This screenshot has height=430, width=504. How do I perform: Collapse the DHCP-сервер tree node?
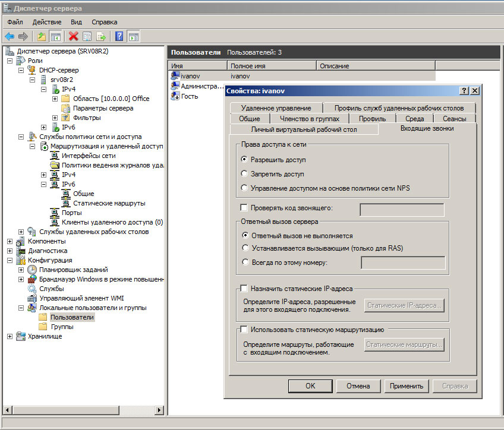click(x=21, y=70)
